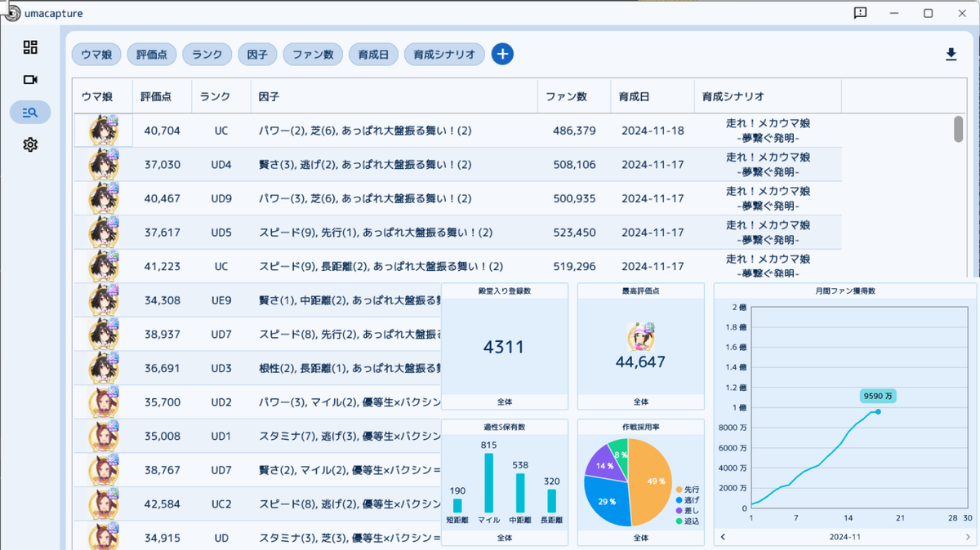Sort by the 育成日 column header
This screenshot has width=980, height=550.
653,96
